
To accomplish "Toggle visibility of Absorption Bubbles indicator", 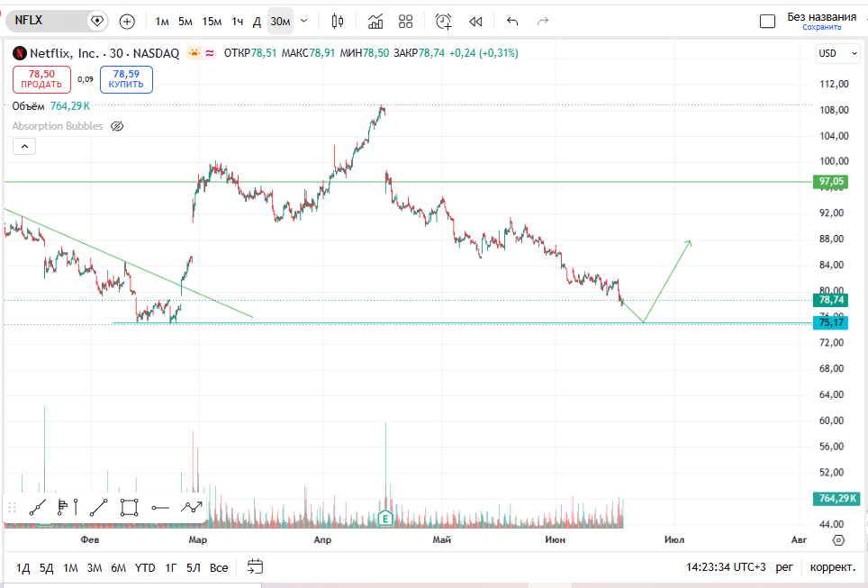I will tap(117, 126).
